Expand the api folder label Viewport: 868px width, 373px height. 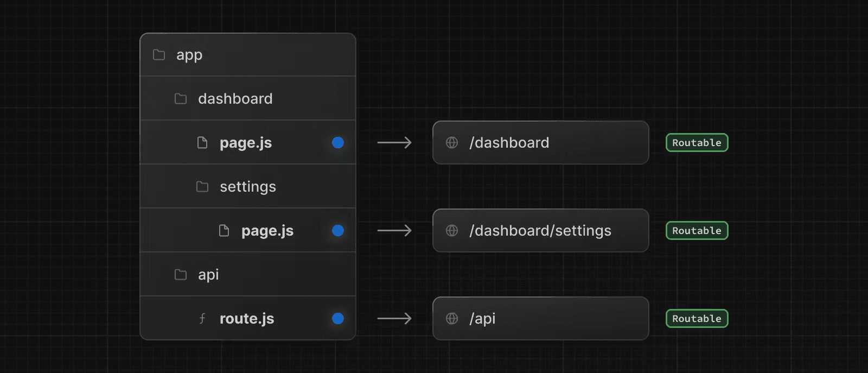coord(208,275)
